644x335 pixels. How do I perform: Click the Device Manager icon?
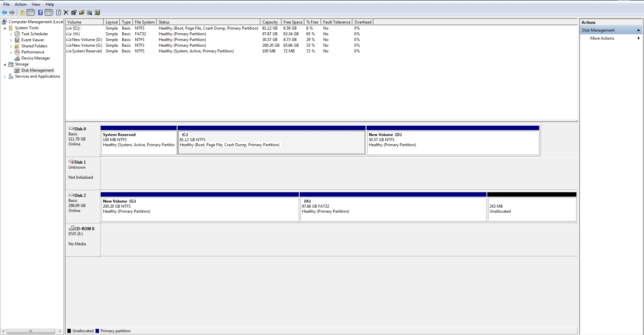pyautogui.click(x=17, y=58)
